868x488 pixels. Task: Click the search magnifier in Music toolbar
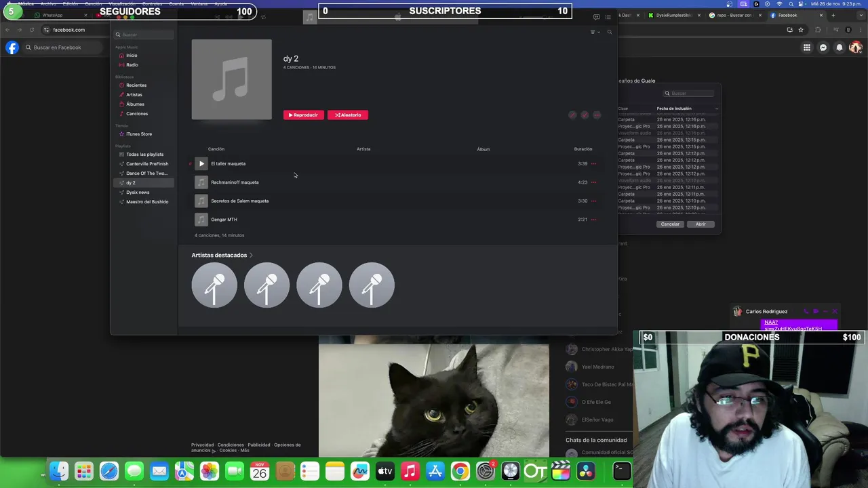pos(609,32)
